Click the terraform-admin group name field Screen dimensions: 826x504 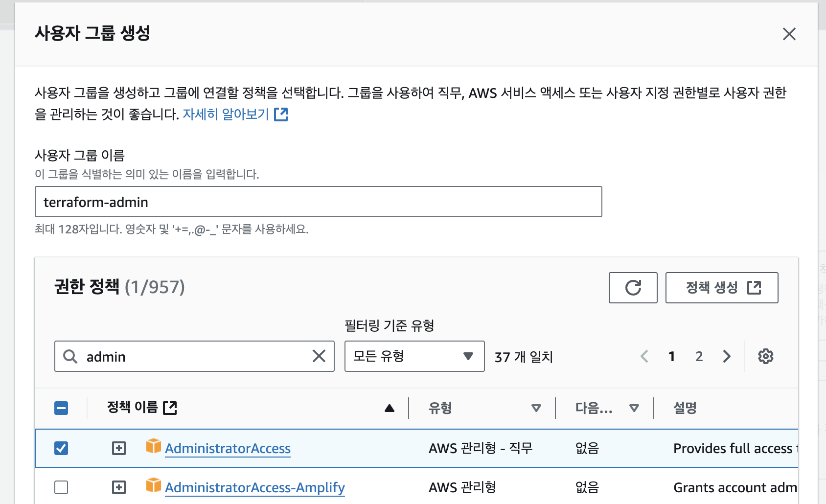[319, 202]
